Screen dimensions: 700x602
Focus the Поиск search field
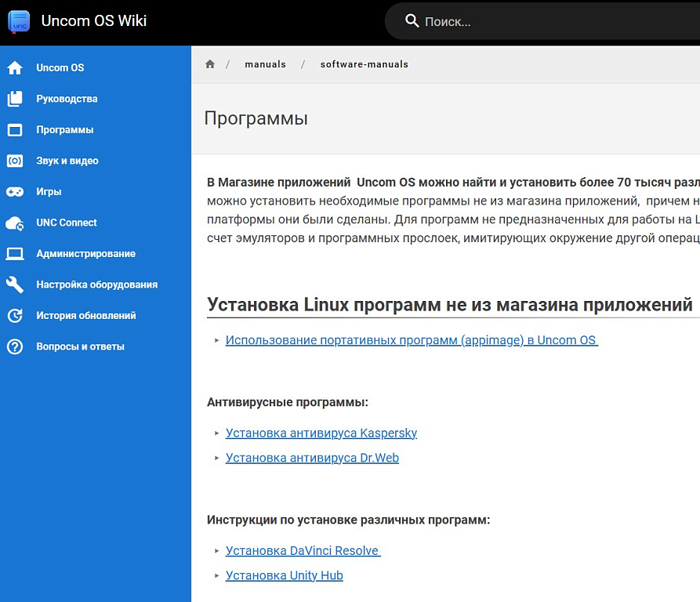(549, 22)
